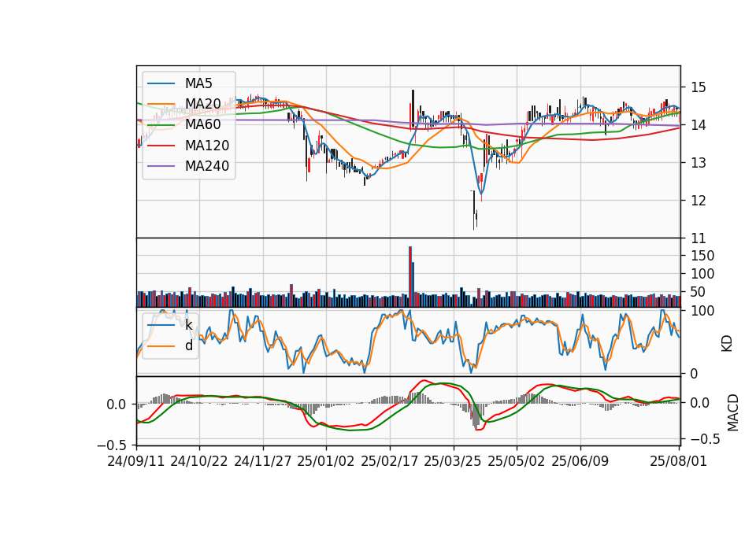Click the tallest volume spike bar
The width and height of the screenshot is (756, 543).
410,277
